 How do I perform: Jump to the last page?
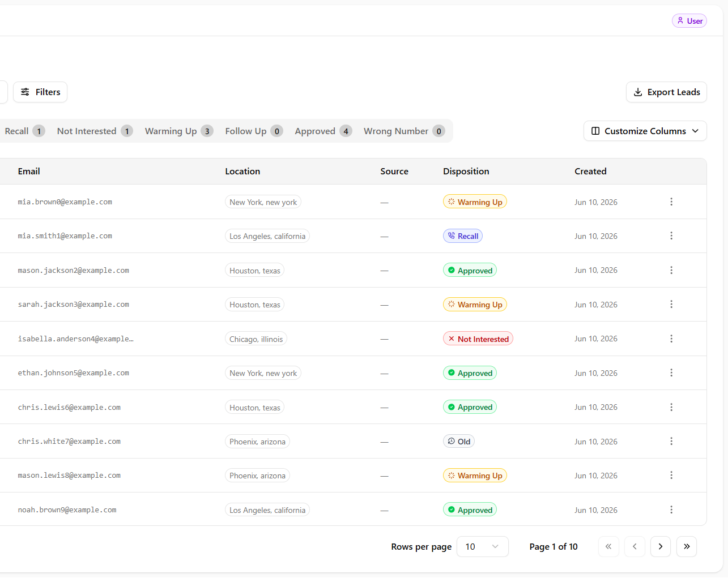tap(687, 546)
